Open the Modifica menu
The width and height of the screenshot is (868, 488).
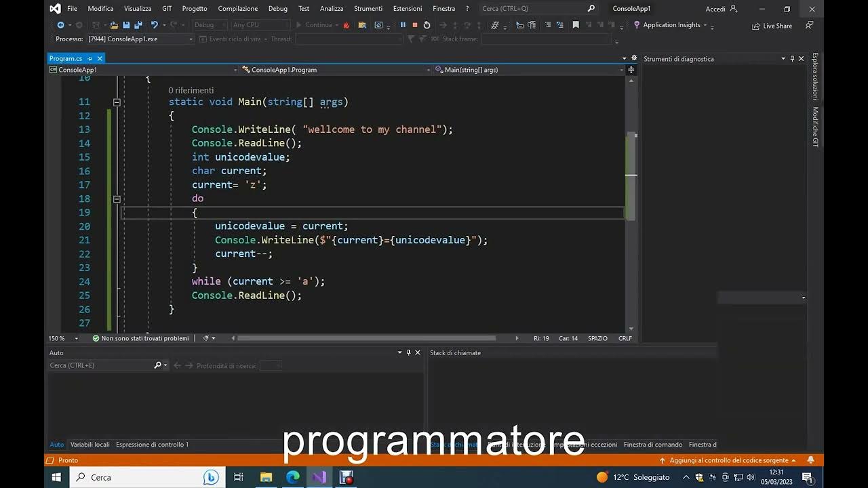pyautogui.click(x=100, y=9)
